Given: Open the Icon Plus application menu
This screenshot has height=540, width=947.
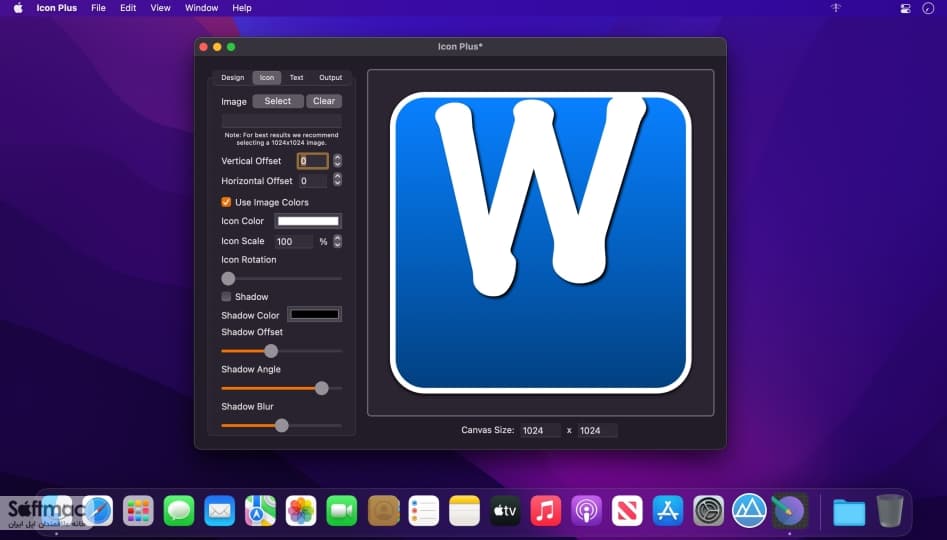Looking at the screenshot, I should coord(57,8).
